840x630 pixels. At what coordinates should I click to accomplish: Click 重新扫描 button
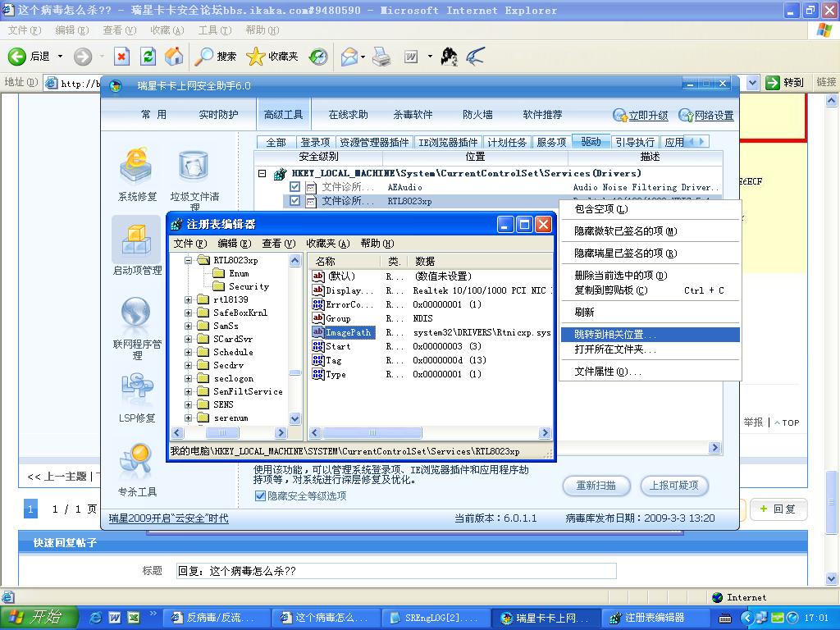(596, 486)
